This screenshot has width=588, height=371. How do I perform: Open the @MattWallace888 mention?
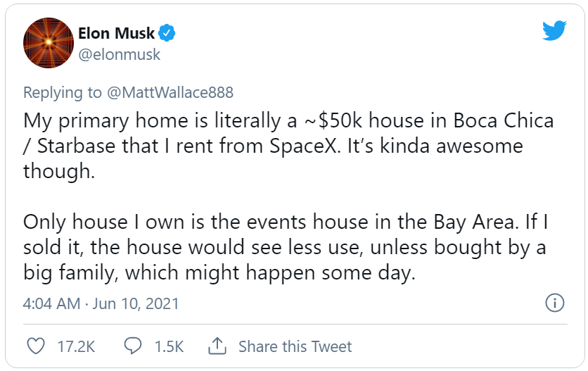[170, 92]
